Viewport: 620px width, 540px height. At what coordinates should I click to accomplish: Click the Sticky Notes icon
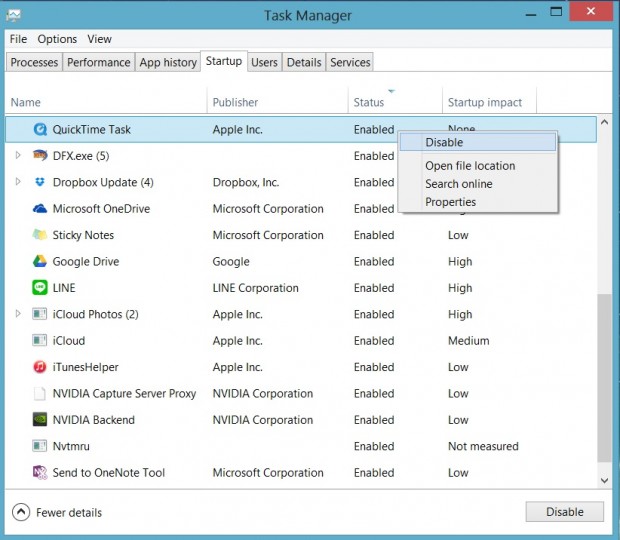click(x=40, y=234)
